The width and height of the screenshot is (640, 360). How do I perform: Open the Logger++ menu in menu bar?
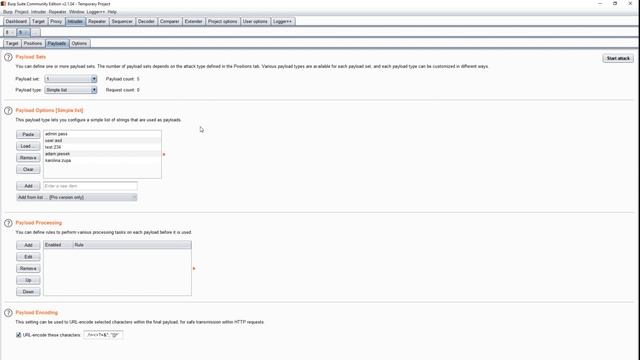coord(96,12)
